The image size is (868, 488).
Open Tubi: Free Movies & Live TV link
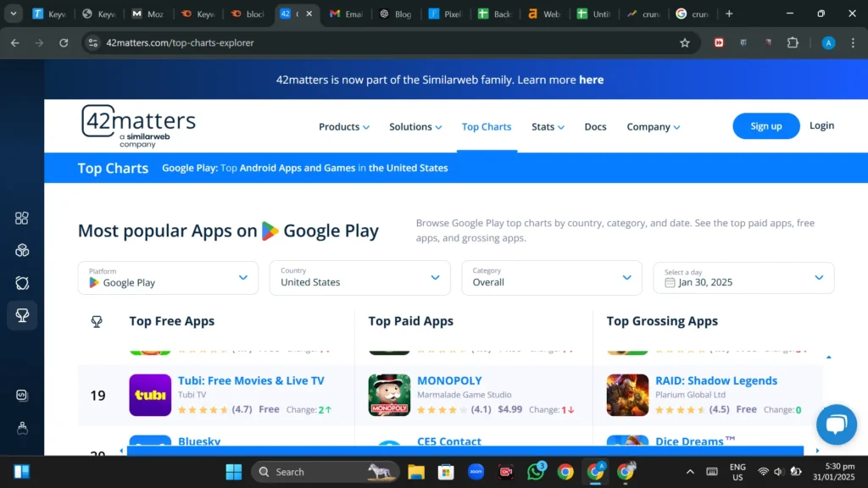tap(251, 380)
